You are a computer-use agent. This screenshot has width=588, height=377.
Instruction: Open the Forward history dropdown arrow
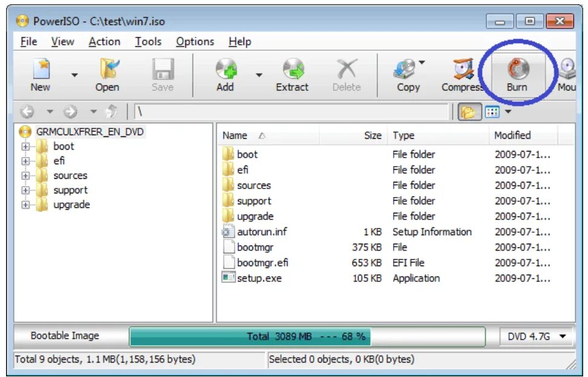tap(94, 112)
